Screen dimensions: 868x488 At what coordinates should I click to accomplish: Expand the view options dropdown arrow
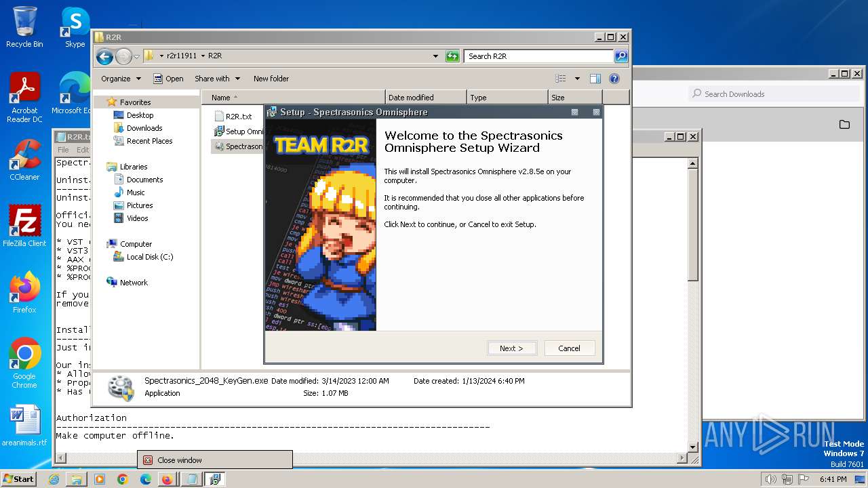tap(577, 79)
